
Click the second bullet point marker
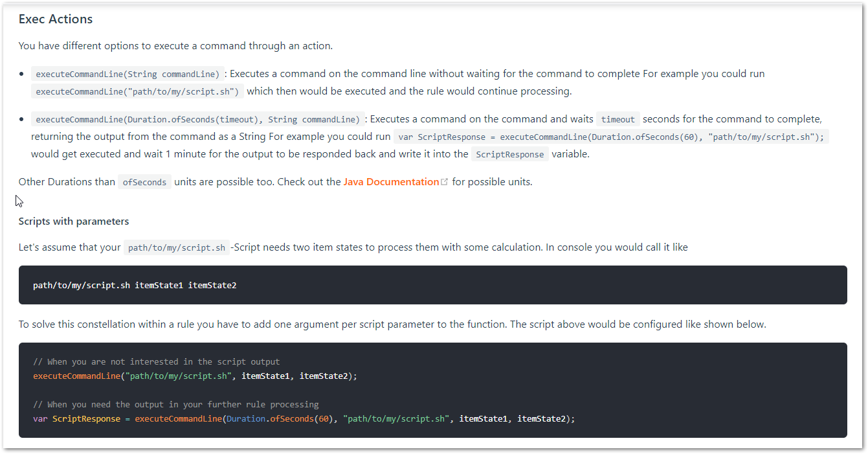click(22, 119)
